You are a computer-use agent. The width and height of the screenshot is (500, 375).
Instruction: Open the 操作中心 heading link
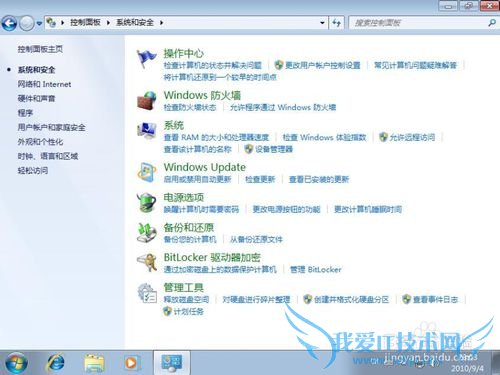183,53
